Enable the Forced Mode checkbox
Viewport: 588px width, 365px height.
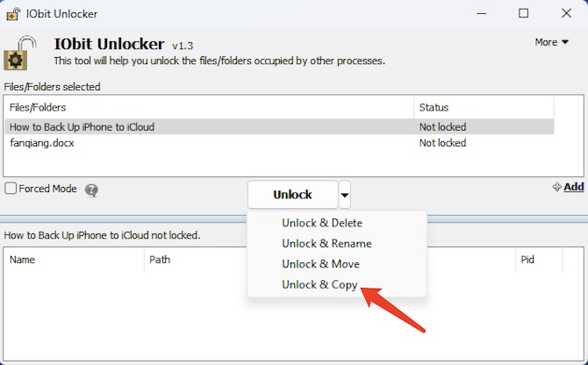(11, 188)
